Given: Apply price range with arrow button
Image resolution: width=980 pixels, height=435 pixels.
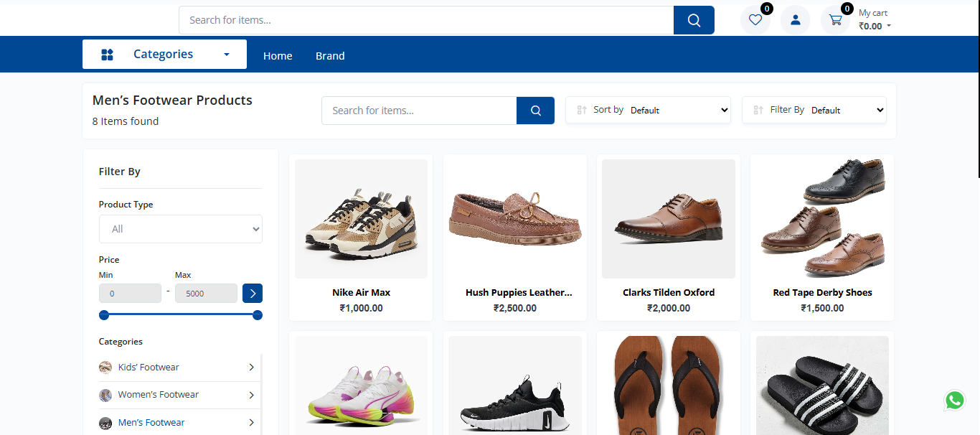Looking at the screenshot, I should pos(253,293).
